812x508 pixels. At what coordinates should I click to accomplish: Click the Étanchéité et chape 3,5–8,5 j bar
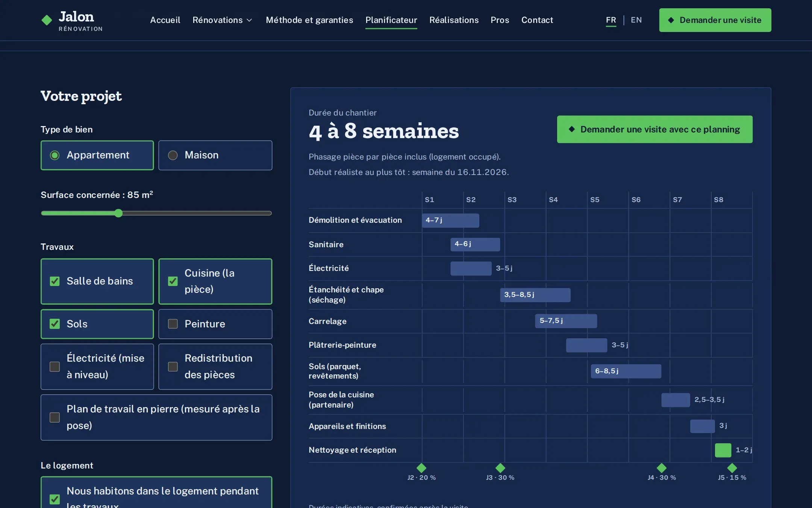click(x=535, y=295)
